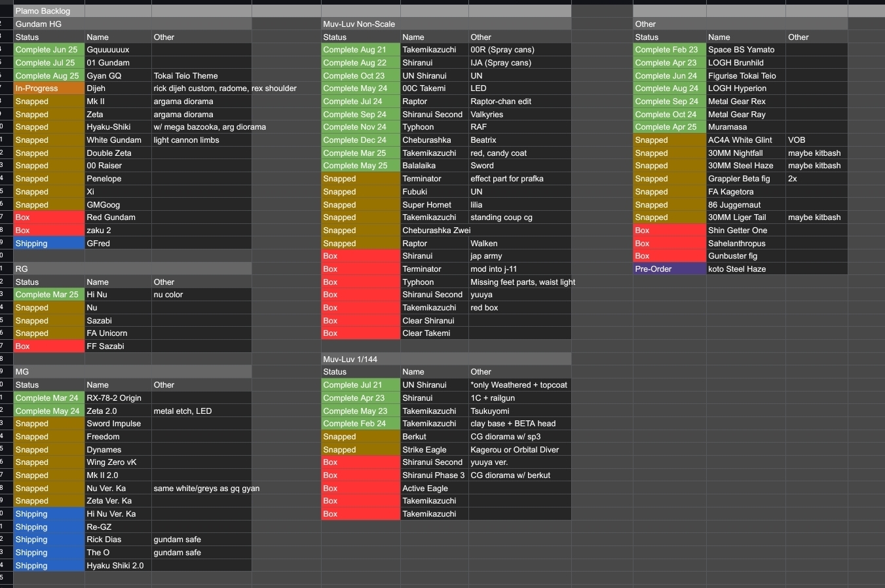Select the GMGoog cell
The height and width of the screenshot is (588, 885).
pyautogui.click(x=118, y=205)
